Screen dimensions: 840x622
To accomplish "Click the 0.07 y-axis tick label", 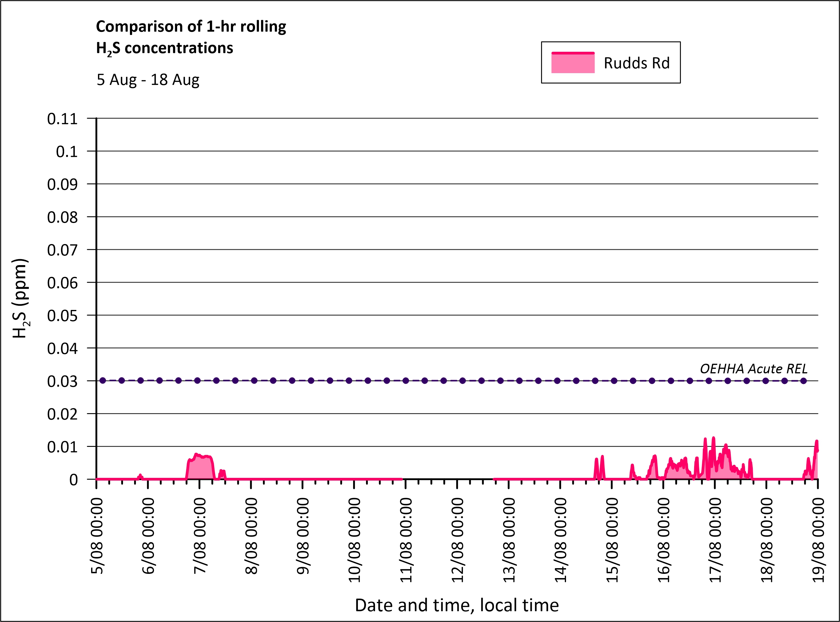I will pyautogui.click(x=62, y=250).
